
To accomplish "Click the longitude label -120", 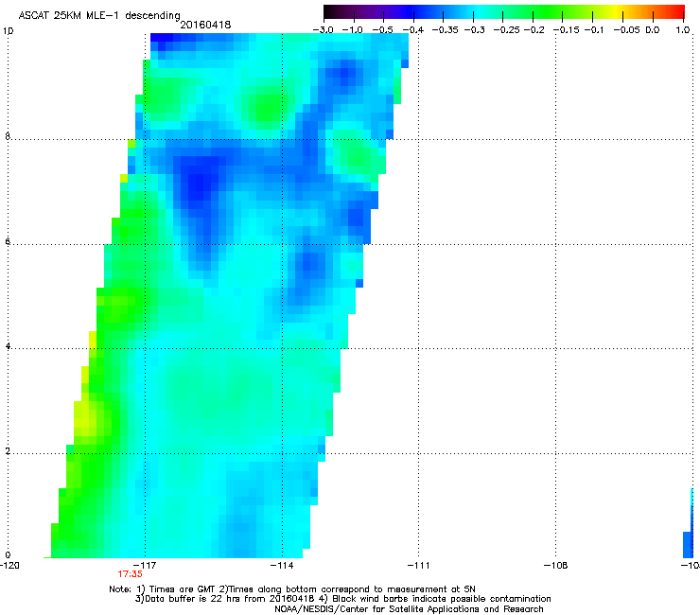I will [x=9, y=566].
